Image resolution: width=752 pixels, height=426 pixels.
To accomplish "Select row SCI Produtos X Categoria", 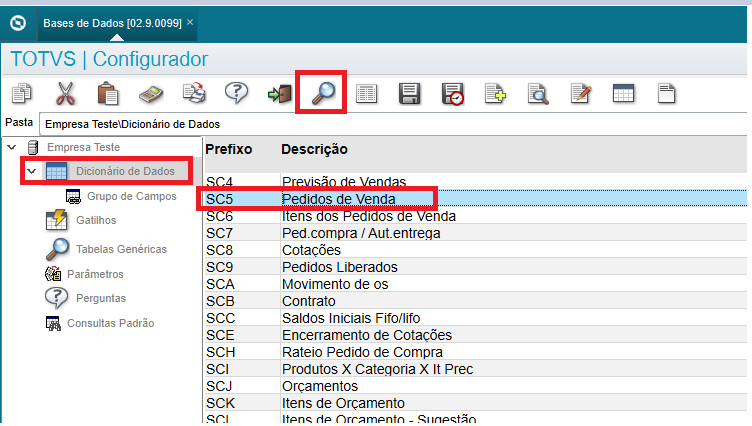I will pos(476,369).
